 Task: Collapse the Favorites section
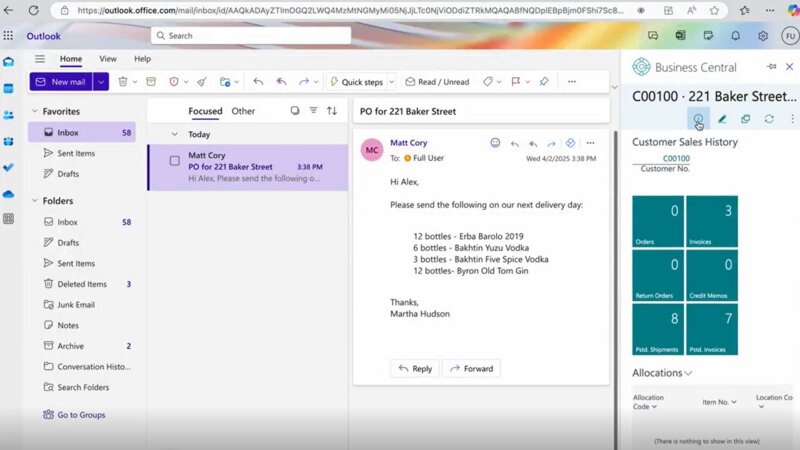tap(35, 111)
